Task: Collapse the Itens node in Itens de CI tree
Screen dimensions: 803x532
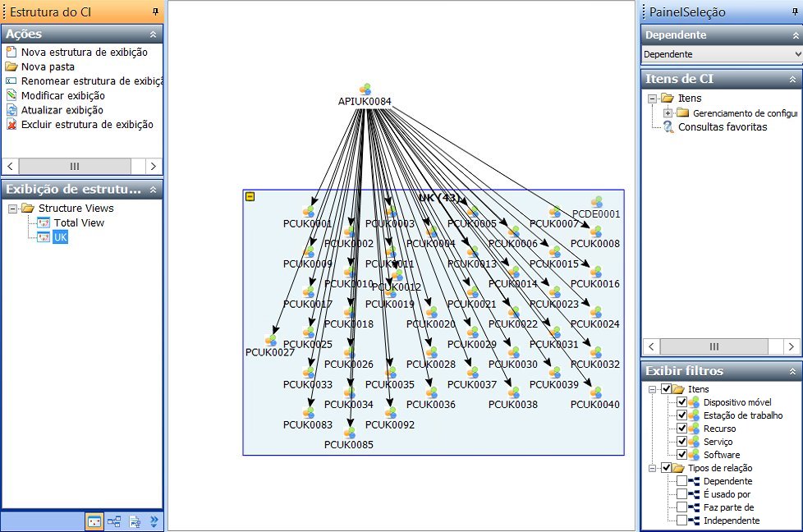Action: point(652,99)
